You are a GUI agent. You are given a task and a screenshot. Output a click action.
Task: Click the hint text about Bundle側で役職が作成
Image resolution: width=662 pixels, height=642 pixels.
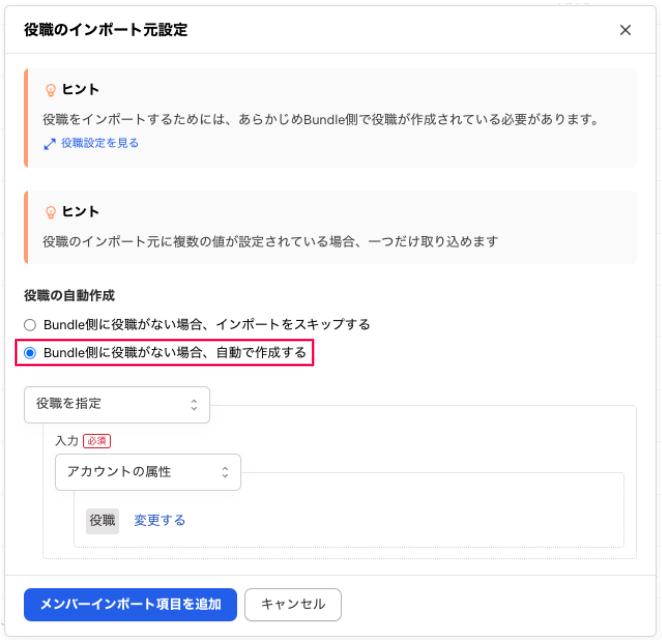point(320,119)
